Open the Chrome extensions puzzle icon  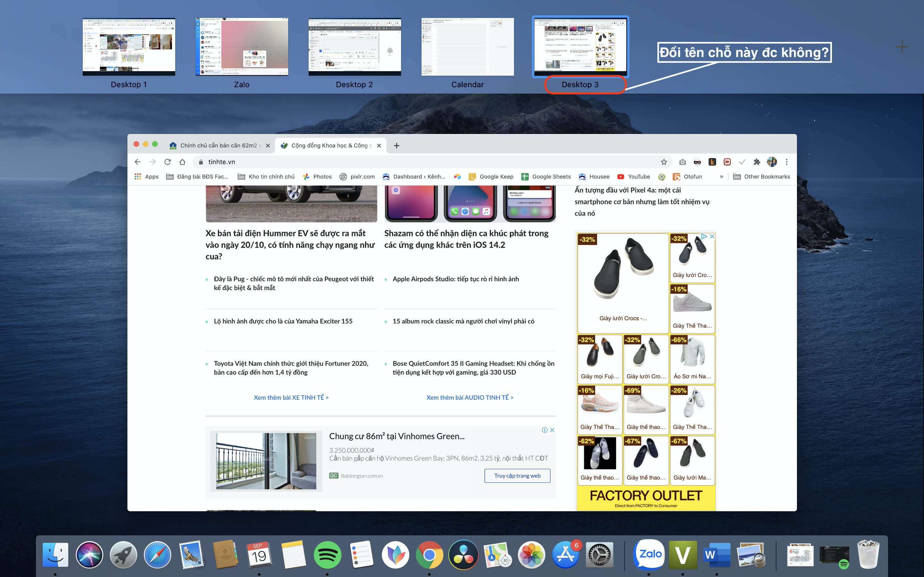pos(757,162)
